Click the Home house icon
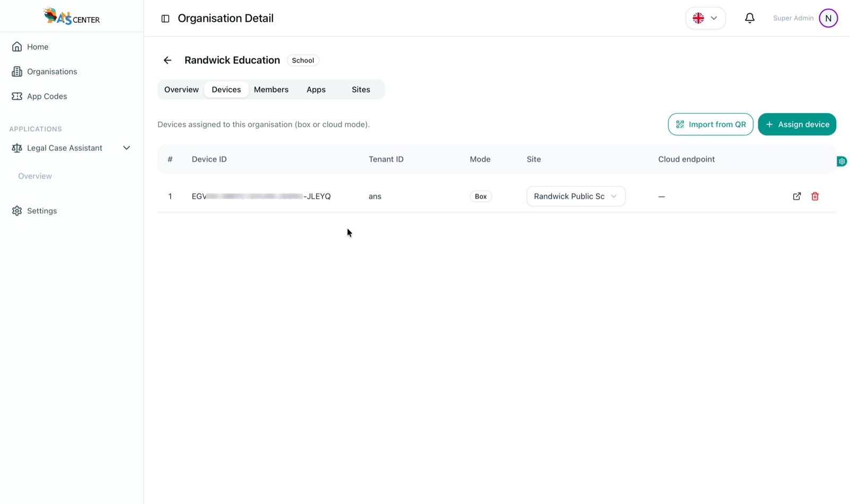This screenshot has width=850, height=504. click(x=17, y=47)
